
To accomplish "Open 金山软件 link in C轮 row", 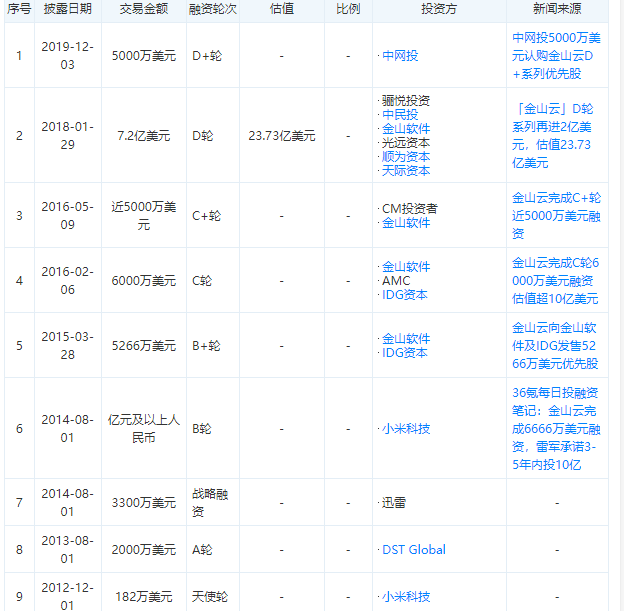I will click(406, 267).
